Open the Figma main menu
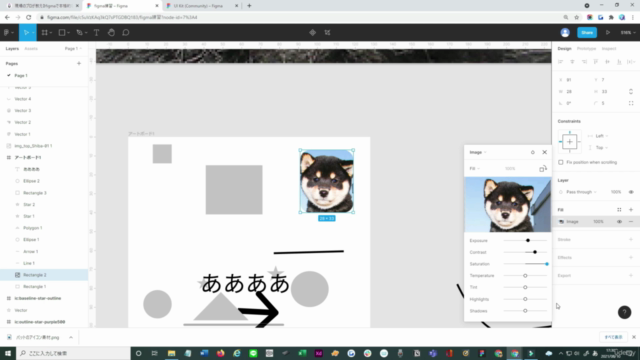 point(8,33)
